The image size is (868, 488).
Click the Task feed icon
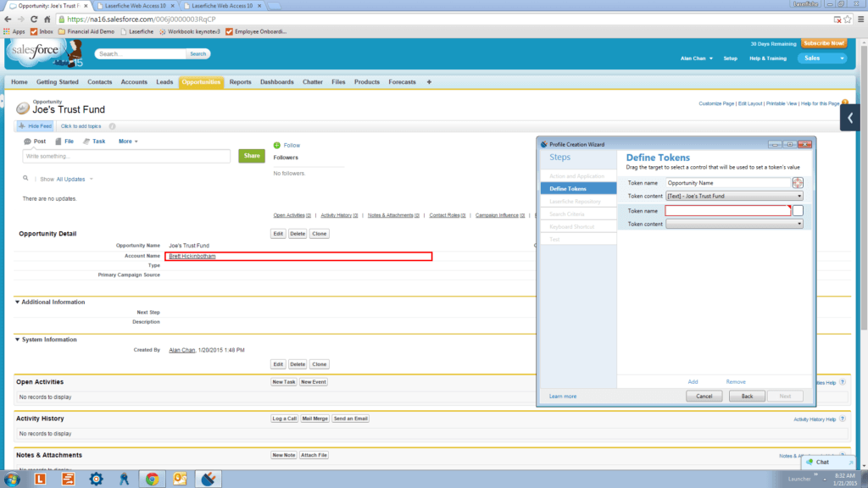coord(86,141)
